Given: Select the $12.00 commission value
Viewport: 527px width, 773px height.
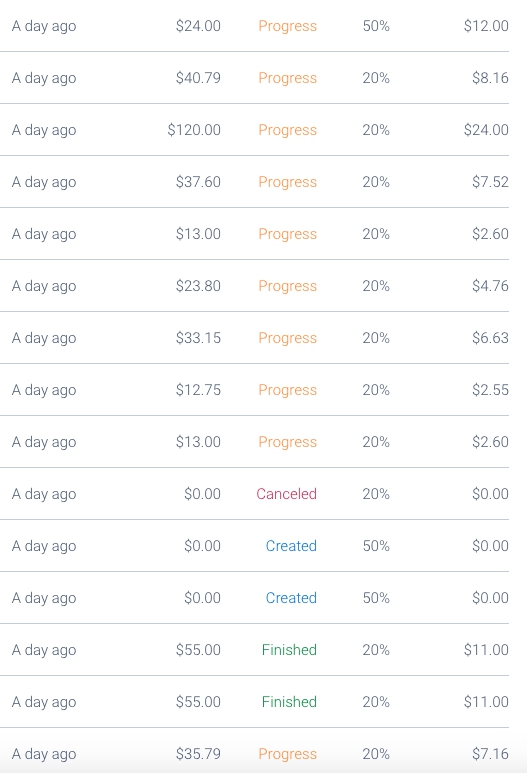Looking at the screenshot, I should coord(486,26).
